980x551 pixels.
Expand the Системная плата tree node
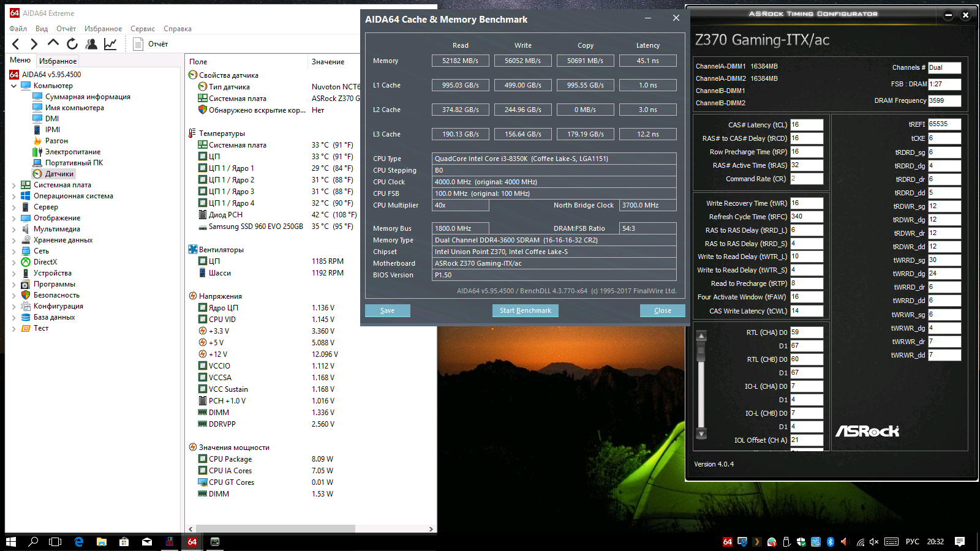point(13,185)
